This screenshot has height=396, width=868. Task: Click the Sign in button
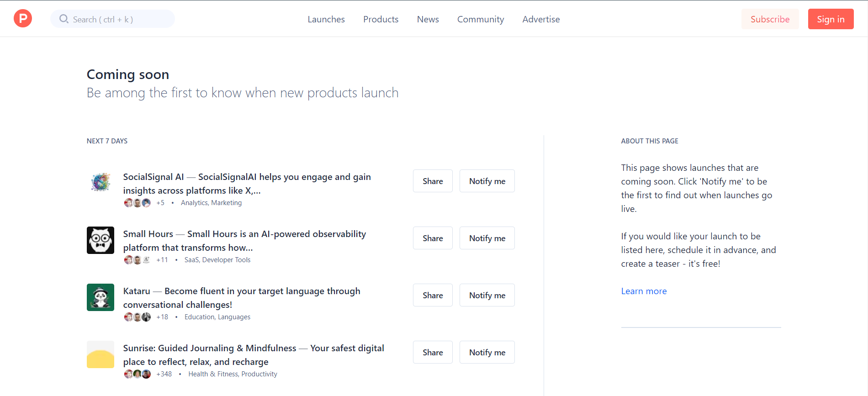click(x=831, y=19)
